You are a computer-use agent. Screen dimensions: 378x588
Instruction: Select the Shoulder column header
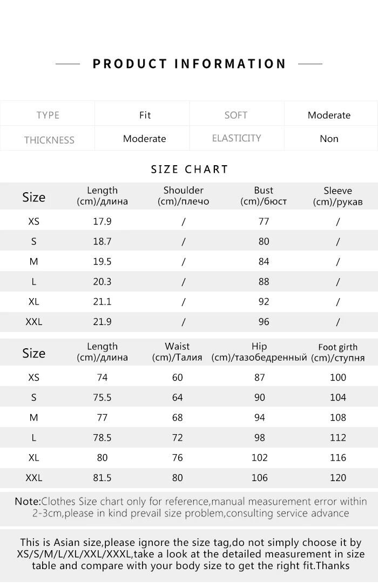click(x=183, y=196)
